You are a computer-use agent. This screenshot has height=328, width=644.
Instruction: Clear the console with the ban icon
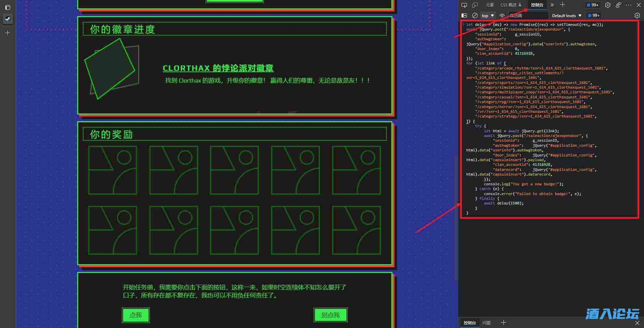coord(475,15)
